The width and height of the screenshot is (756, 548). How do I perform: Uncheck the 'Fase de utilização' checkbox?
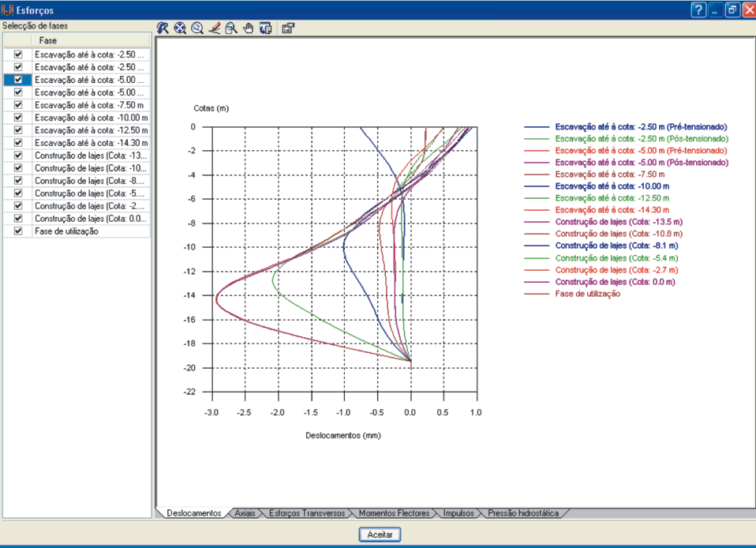point(18,231)
